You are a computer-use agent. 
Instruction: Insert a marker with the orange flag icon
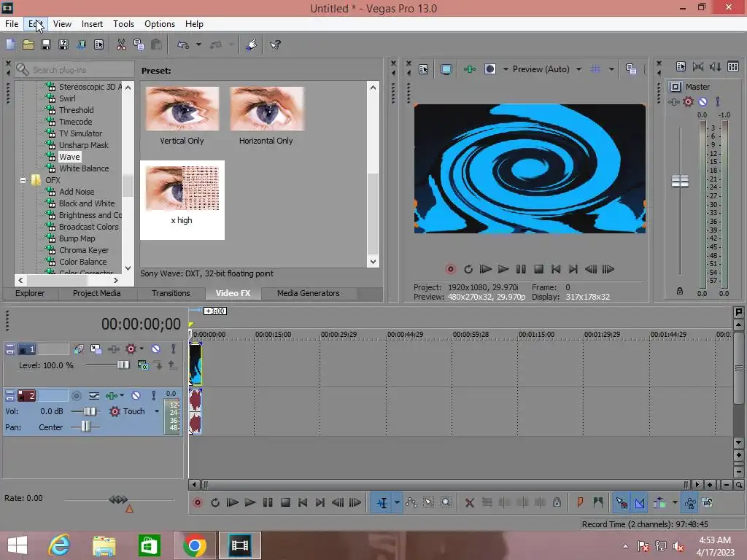[x=580, y=503]
